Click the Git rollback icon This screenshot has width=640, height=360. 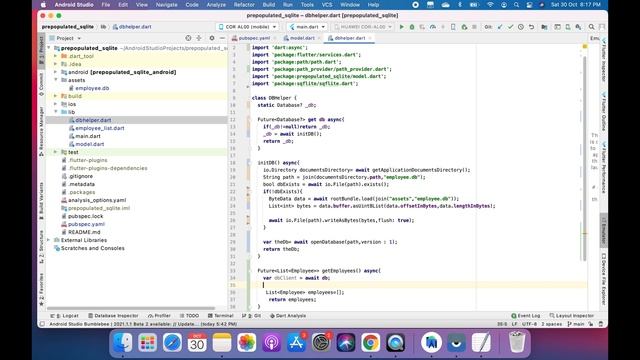(531, 27)
